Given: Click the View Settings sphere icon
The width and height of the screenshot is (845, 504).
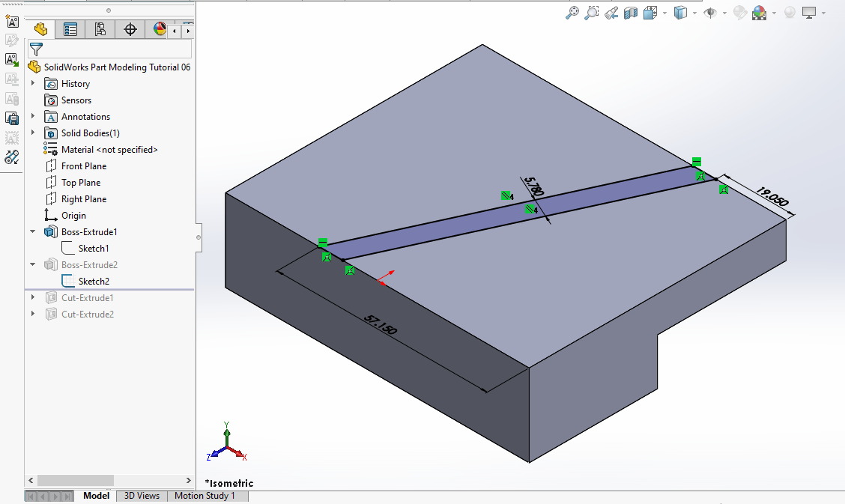Looking at the screenshot, I should pyautogui.click(x=790, y=13).
